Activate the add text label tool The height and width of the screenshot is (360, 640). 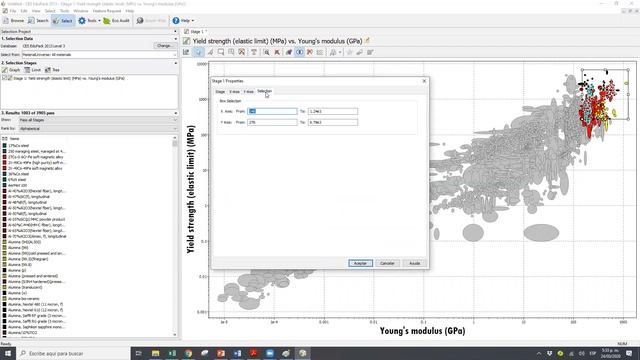tap(254, 52)
